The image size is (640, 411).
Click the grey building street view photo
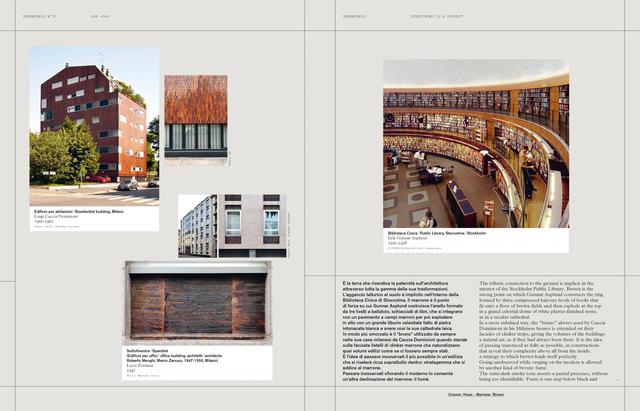[x=197, y=226]
